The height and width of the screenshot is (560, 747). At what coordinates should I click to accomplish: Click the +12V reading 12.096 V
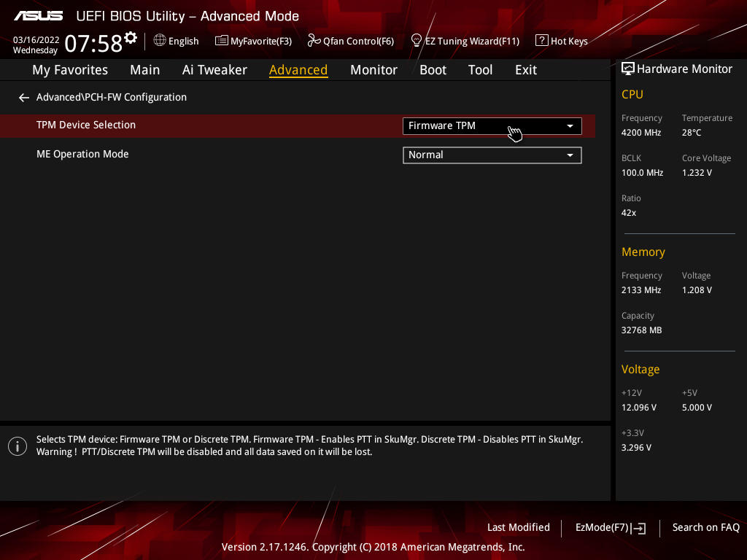pos(638,408)
